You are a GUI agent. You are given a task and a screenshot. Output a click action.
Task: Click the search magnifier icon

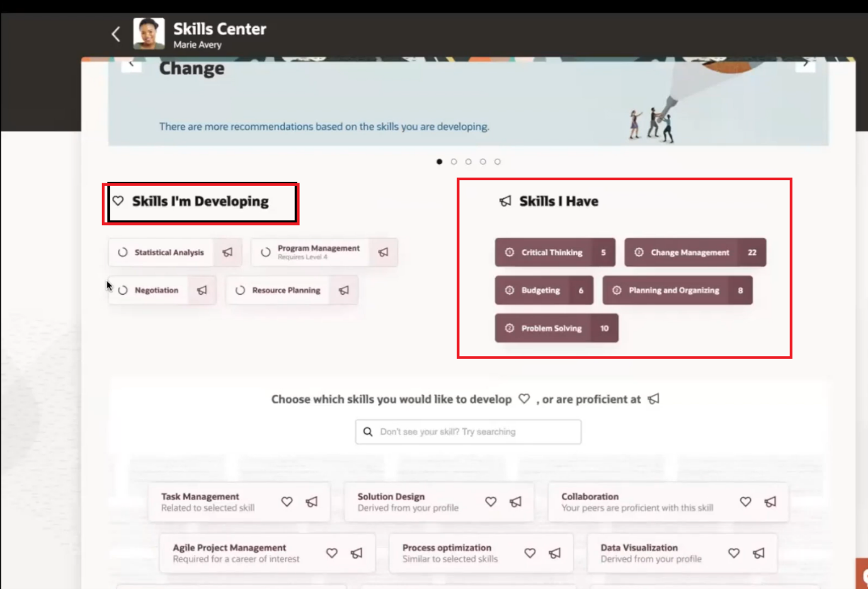click(368, 432)
